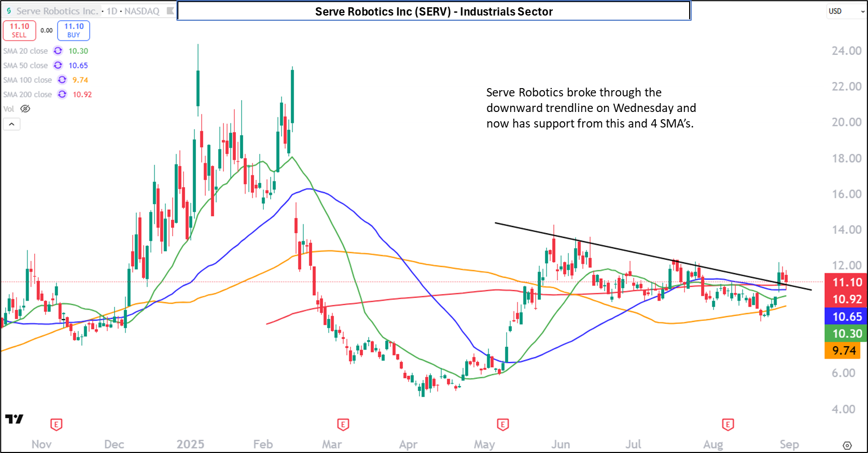The image size is (868, 453).
Task: Click the Aug time axis label
Action: point(713,445)
